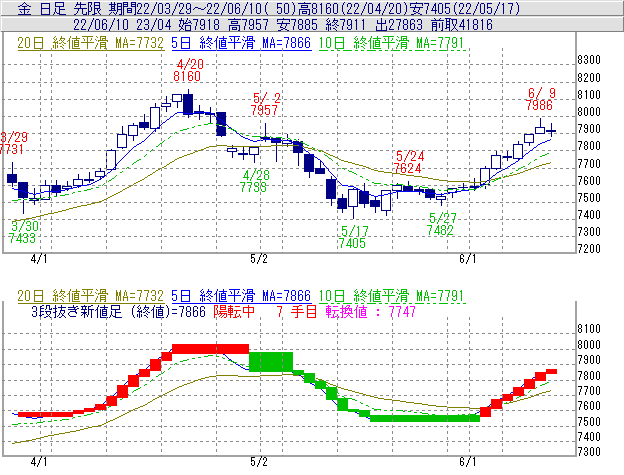Click the '前取41816' open interest value
624x475 pixels.
462,25
